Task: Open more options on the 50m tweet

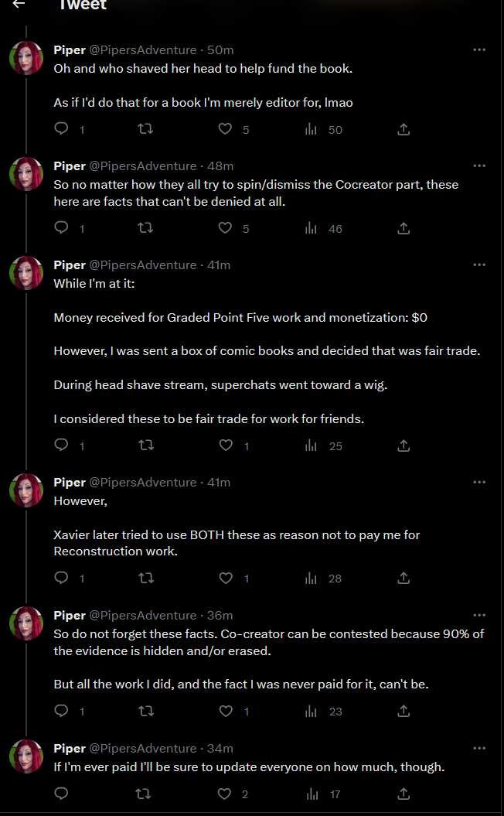Action: [x=479, y=50]
